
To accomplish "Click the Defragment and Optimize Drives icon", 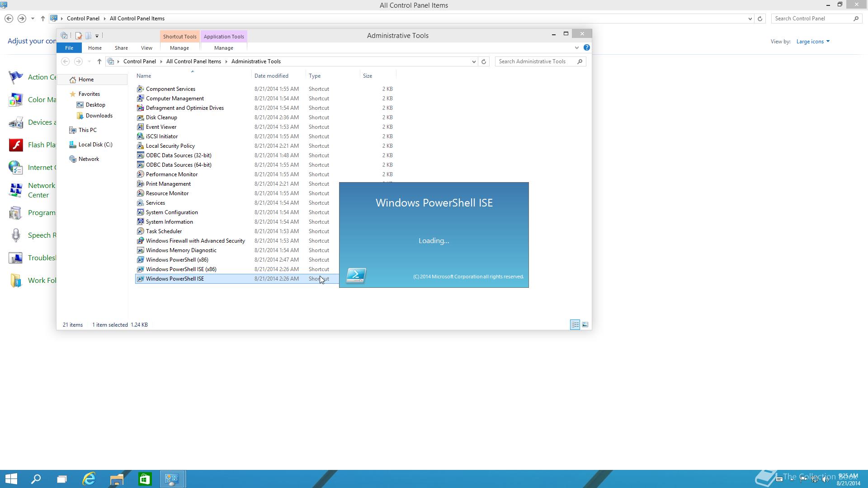I will (x=140, y=108).
